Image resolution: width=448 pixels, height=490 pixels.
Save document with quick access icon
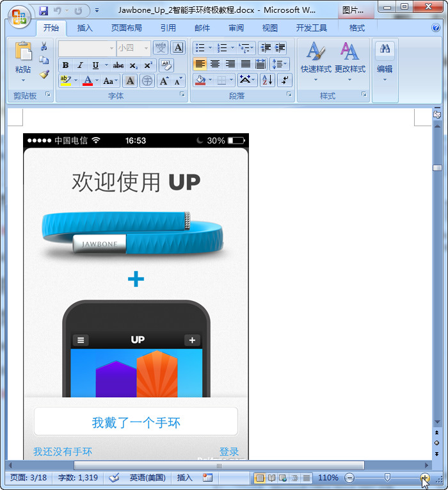click(x=44, y=11)
